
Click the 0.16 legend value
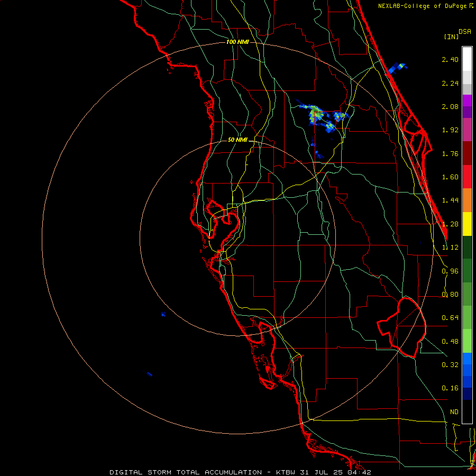point(450,388)
